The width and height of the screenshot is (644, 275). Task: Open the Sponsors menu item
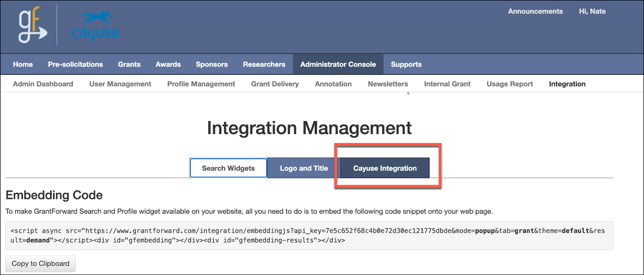point(212,64)
